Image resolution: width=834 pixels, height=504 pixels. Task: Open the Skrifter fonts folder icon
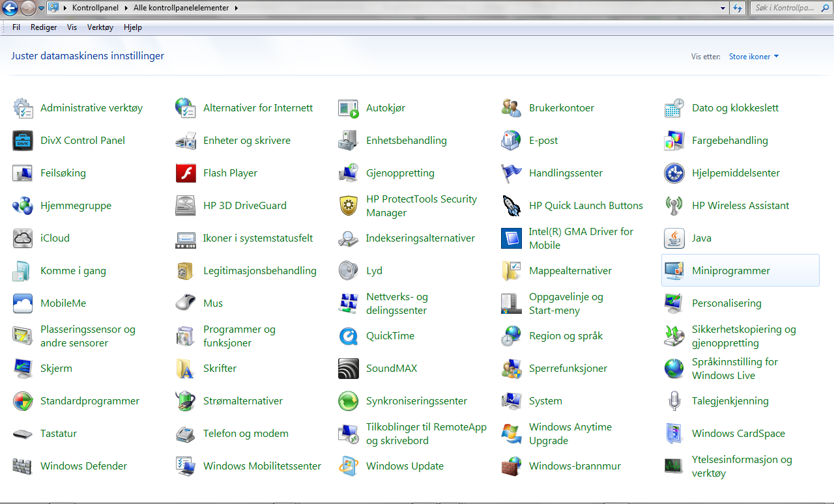click(186, 369)
